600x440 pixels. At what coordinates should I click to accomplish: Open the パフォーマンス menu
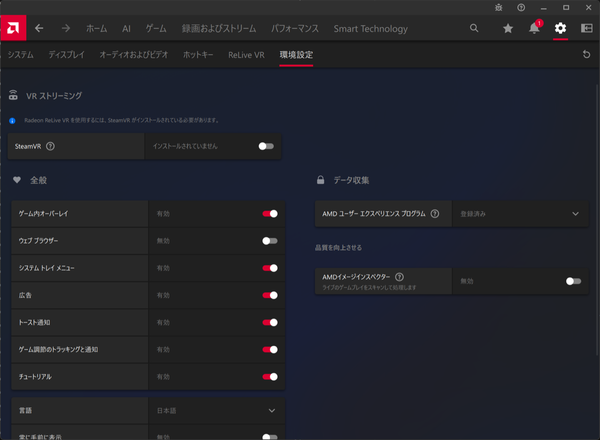click(x=295, y=28)
